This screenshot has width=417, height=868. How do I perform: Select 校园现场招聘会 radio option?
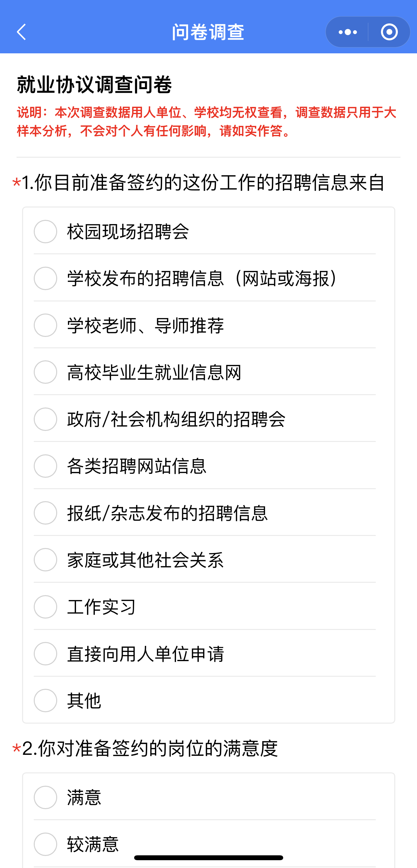pos(45,232)
